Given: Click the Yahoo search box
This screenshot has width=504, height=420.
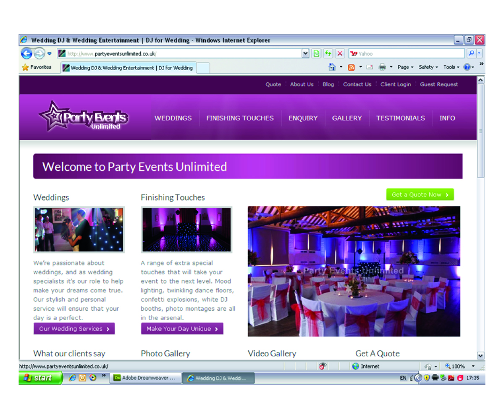Looking at the screenshot, I should pyautogui.click(x=407, y=54).
